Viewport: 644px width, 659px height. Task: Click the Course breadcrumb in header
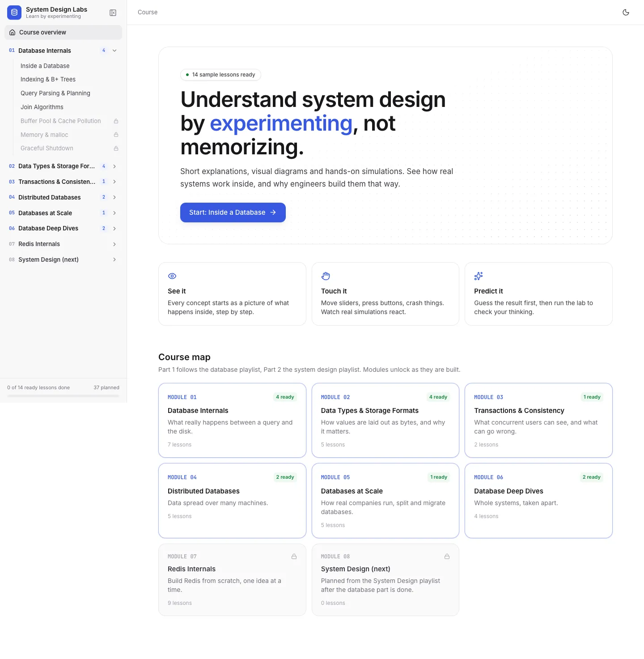(x=148, y=13)
